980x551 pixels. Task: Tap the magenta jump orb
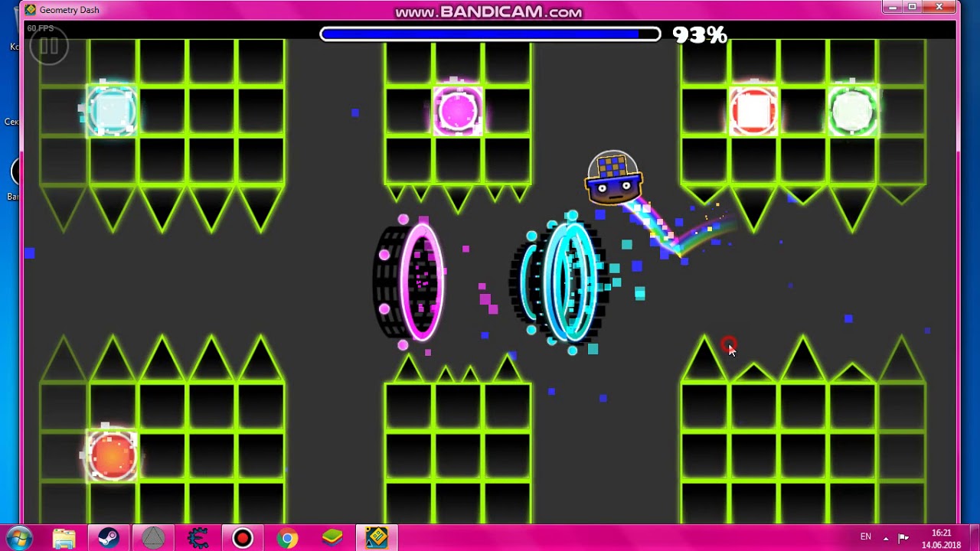[x=458, y=112]
